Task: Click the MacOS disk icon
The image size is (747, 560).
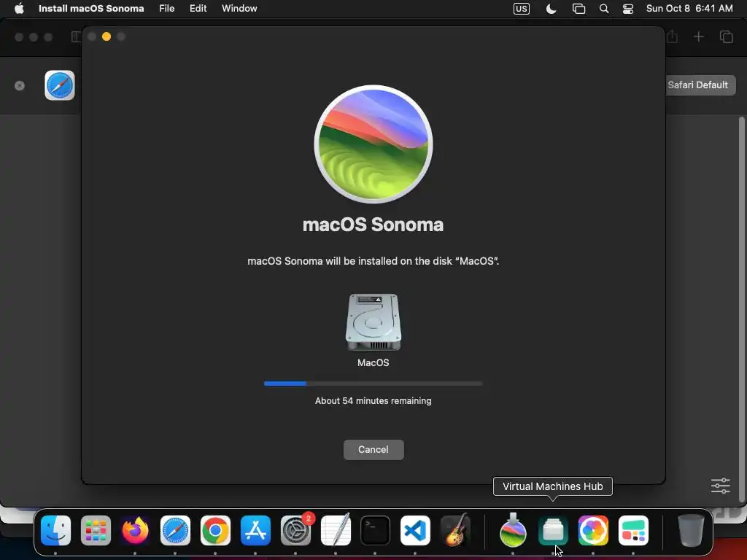Action: point(373,322)
